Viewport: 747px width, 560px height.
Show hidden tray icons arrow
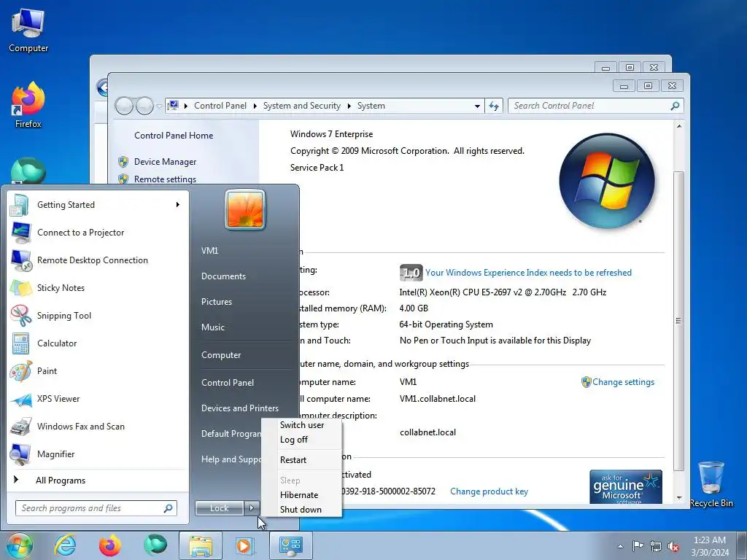[x=620, y=546]
